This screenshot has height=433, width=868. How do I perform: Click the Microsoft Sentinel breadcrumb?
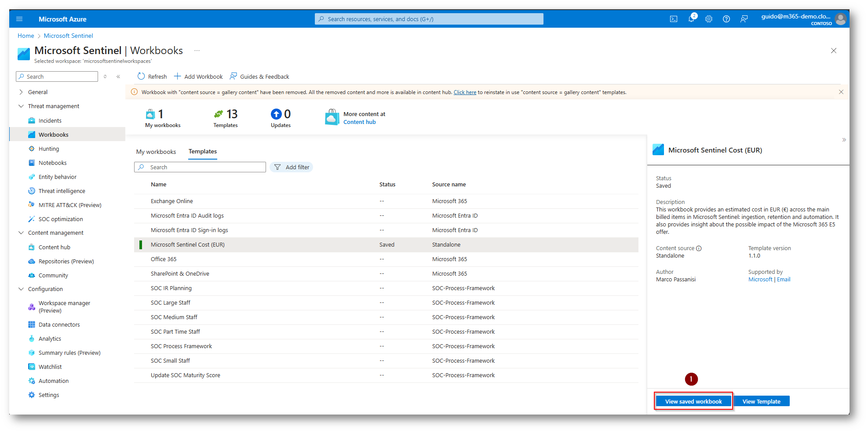tap(69, 36)
